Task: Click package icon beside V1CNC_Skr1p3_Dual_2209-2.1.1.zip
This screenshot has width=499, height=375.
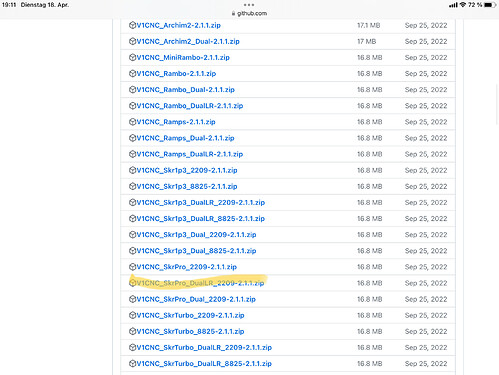Action: 132,235
